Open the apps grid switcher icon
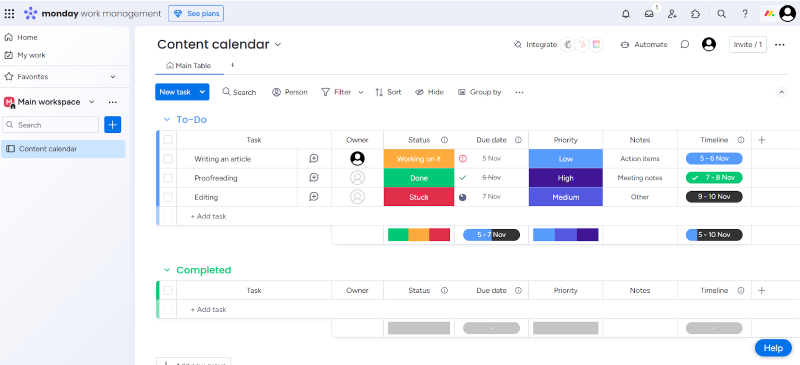The width and height of the screenshot is (800, 365). click(9, 13)
